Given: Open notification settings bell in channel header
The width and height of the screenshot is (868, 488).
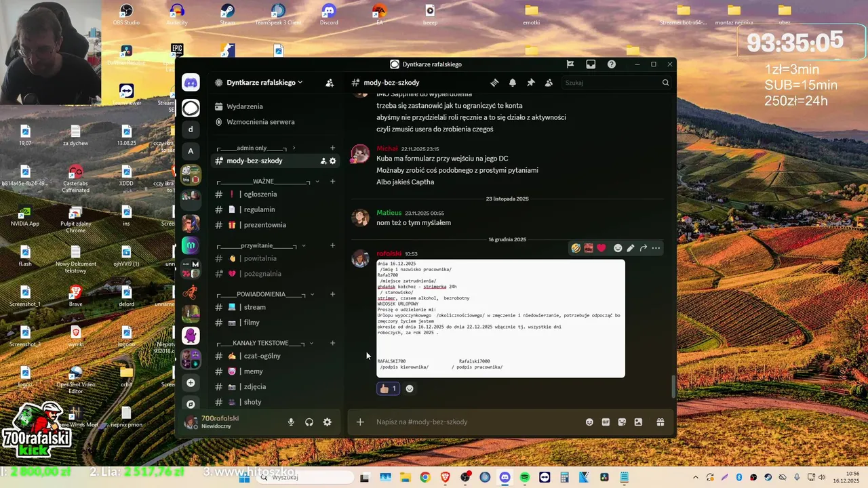Looking at the screenshot, I should 513,83.
